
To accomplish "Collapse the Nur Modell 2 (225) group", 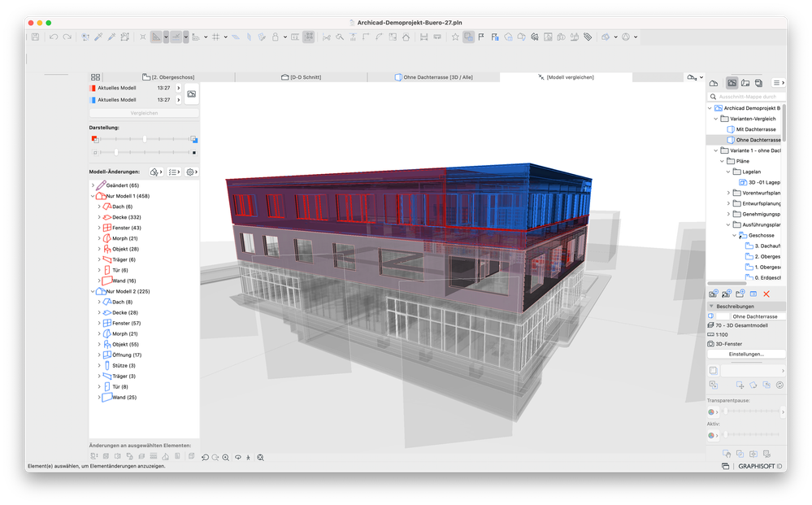I will (93, 292).
